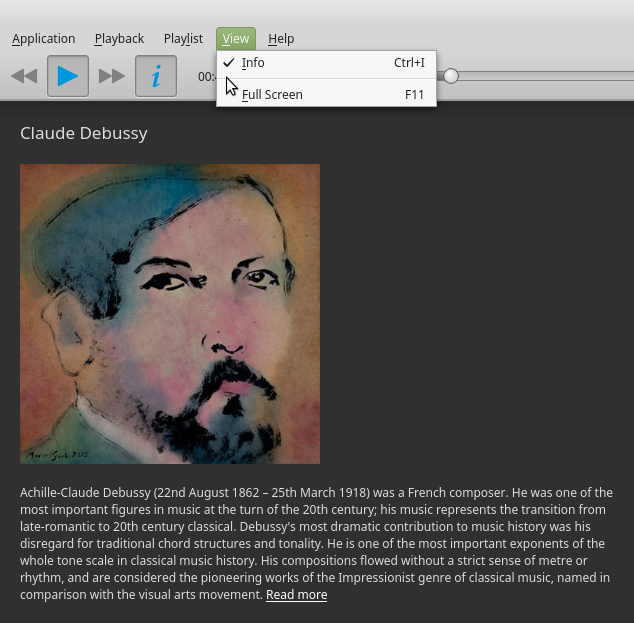This screenshot has width=634, height=623.
Task: Skip to next track with forward icon
Action: coord(112,76)
